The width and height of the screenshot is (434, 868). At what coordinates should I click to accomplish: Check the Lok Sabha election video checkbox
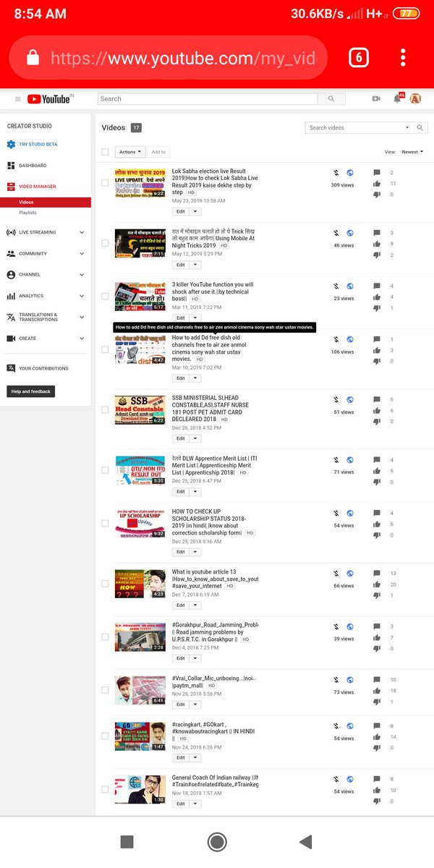click(x=105, y=183)
